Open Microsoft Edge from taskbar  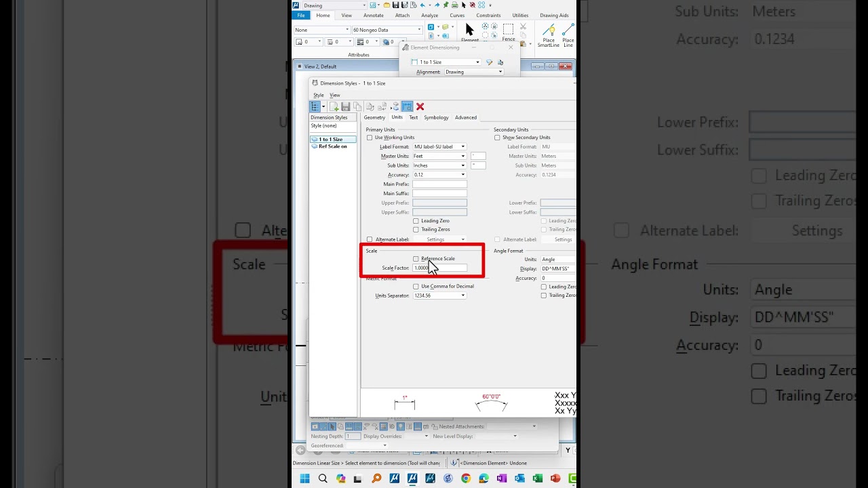[x=484, y=479]
